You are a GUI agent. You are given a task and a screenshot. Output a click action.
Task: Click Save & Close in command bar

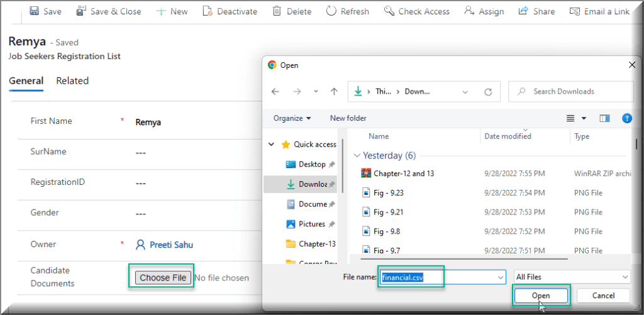click(x=109, y=11)
